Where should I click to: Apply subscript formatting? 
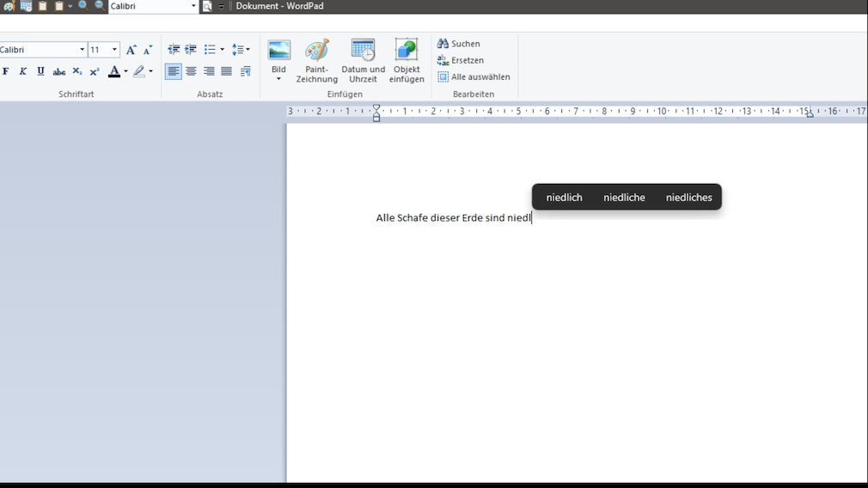click(x=77, y=71)
